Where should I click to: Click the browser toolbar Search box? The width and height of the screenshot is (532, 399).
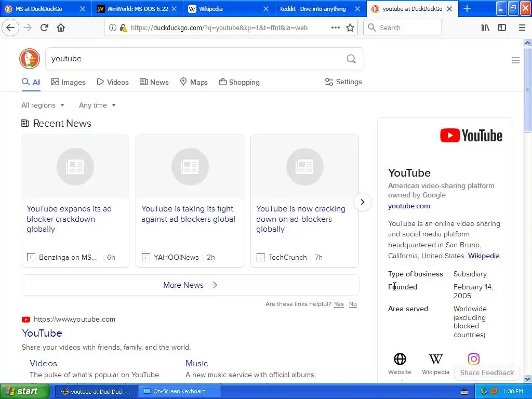(403, 28)
